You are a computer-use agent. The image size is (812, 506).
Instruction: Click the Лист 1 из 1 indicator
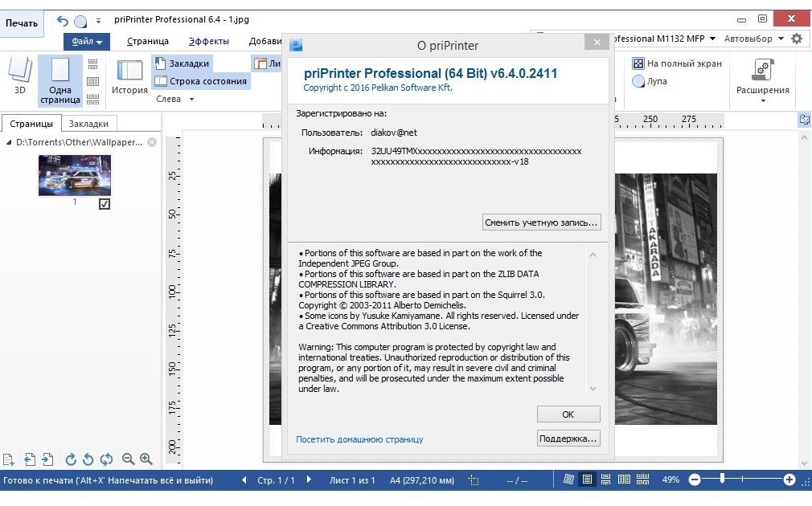tap(352, 480)
